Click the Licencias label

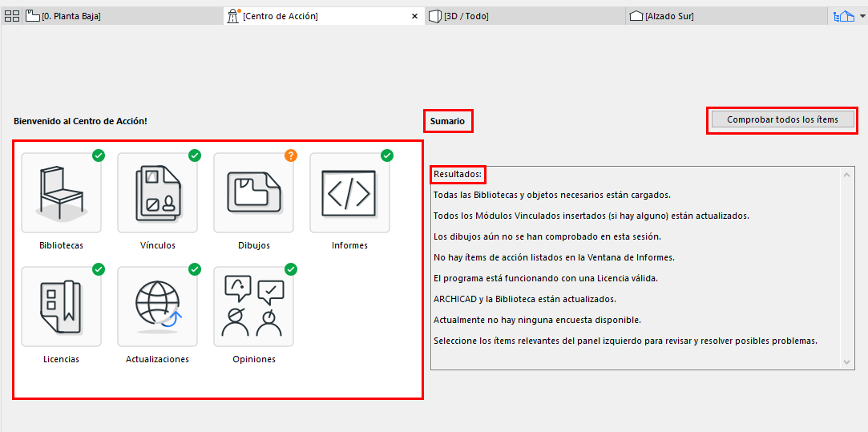click(62, 359)
